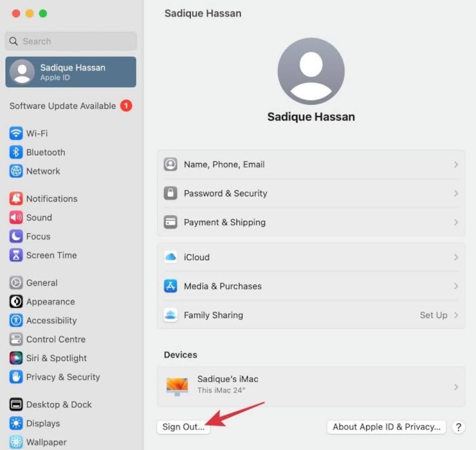This screenshot has width=476, height=450.
Task: Click the search magnifier icon
Action: click(x=13, y=41)
